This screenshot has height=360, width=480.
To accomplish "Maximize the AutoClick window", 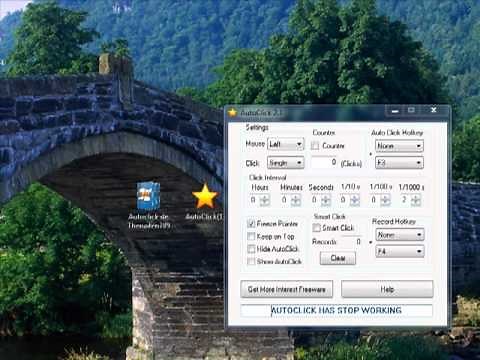I will click(x=412, y=110).
